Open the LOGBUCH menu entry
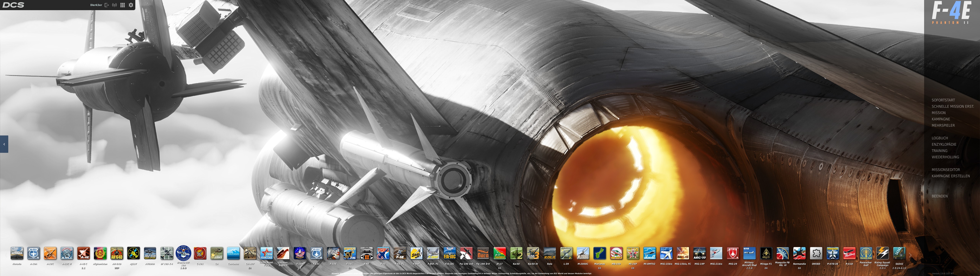 coord(940,138)
